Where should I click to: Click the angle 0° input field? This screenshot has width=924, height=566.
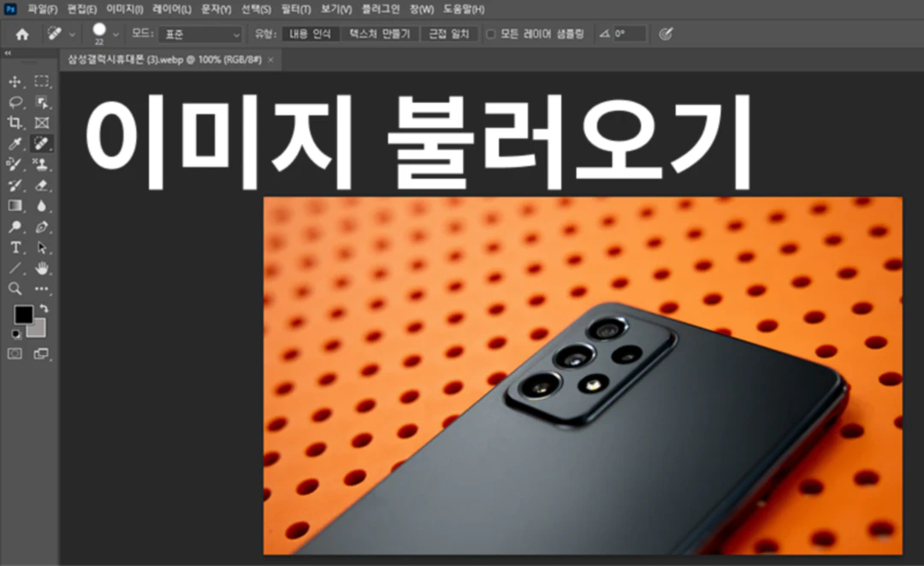[629, 34]
